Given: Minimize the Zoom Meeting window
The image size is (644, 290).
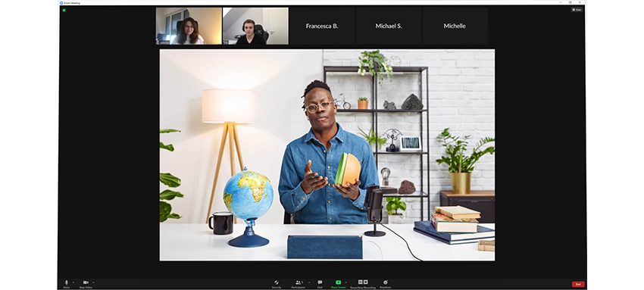Looking at the screenshot, I should (561, 2).
